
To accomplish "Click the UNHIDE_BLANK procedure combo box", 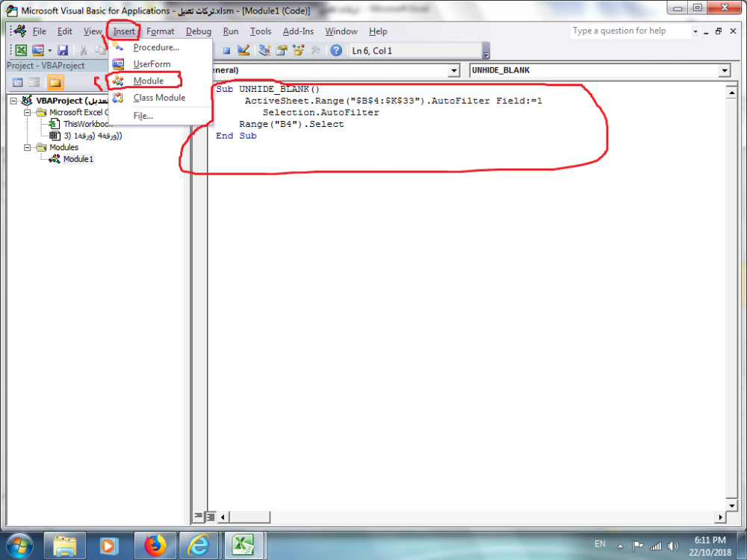I will click(x=600, y=70).
